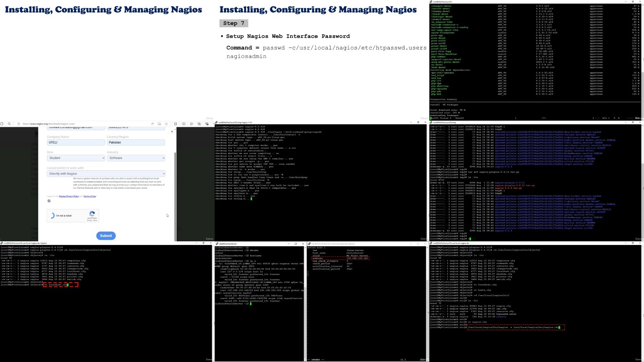Open the Industry dropdown showing Software

tap(136, 158)
